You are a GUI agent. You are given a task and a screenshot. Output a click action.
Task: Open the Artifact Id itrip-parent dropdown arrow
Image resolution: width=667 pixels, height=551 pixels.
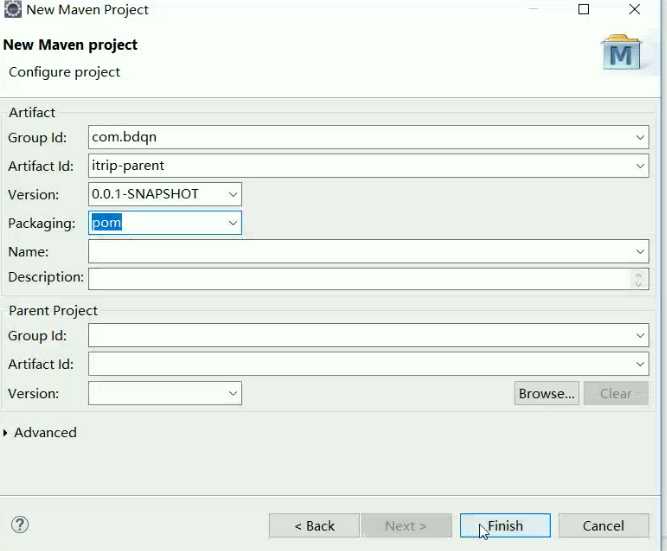pyautogui.click(x=640, y=166)
